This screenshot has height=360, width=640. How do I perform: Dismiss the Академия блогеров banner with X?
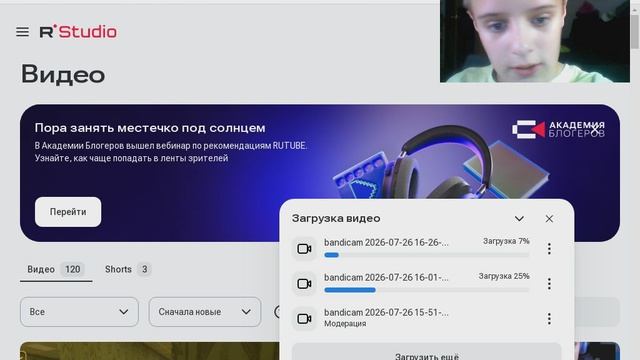pyautogui.click(x=595, y=130)
